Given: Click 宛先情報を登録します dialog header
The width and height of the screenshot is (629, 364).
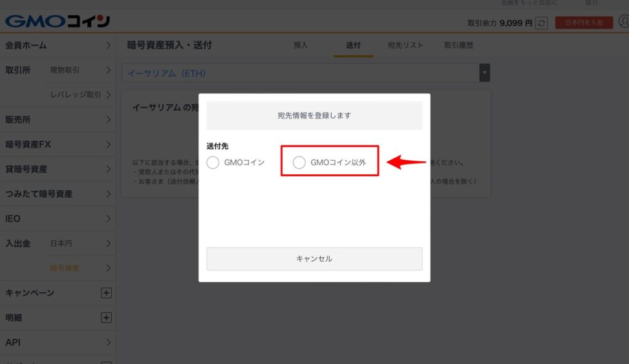Looking at the screenshot, I should coord(314,115).
